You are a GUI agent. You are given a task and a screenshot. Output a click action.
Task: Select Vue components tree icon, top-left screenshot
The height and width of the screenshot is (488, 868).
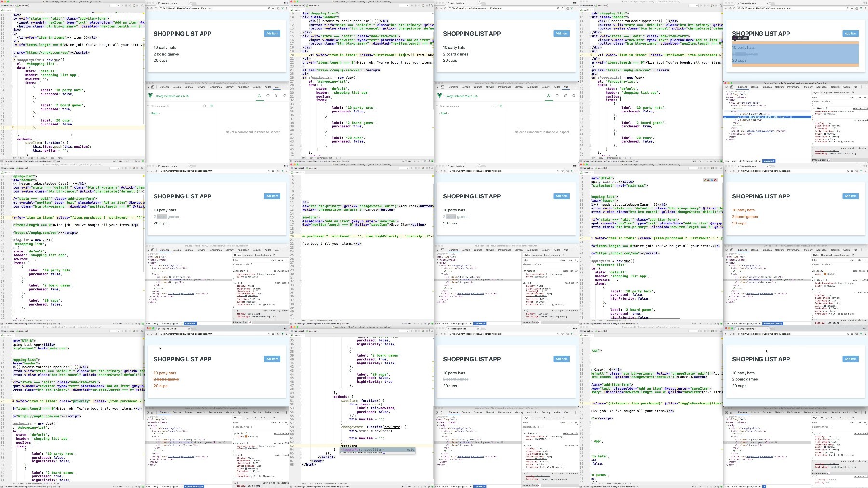[259, 96]
